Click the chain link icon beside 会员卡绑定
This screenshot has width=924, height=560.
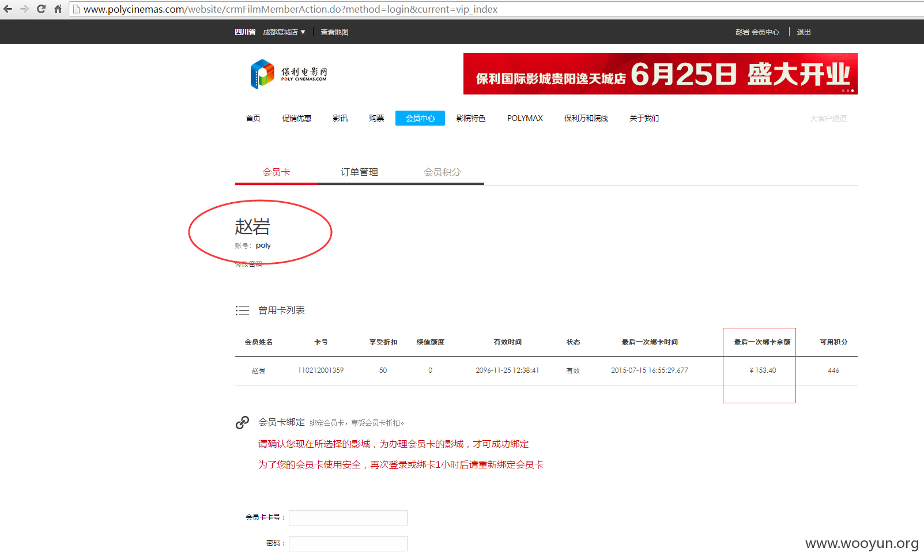242,422
